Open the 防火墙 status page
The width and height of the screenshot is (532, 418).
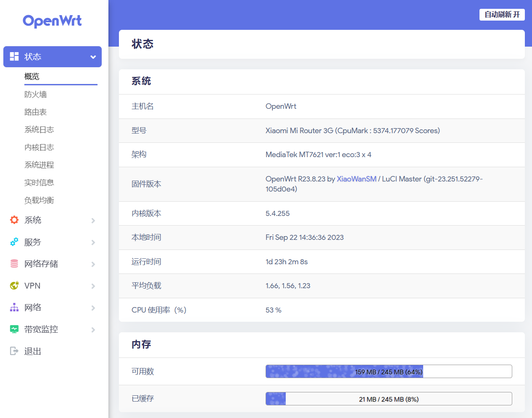coord(36,95)
